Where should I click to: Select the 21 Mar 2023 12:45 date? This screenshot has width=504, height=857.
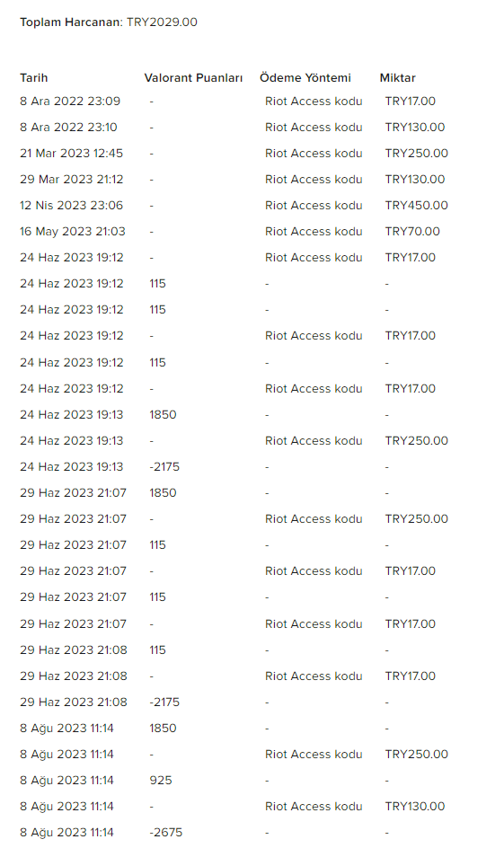(72, 153)
